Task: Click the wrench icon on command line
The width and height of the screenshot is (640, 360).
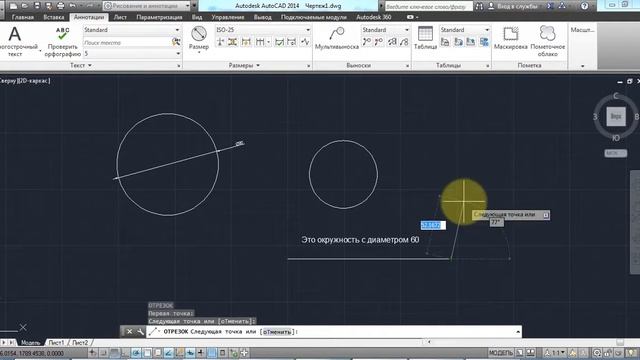Action: pos(140,331)
